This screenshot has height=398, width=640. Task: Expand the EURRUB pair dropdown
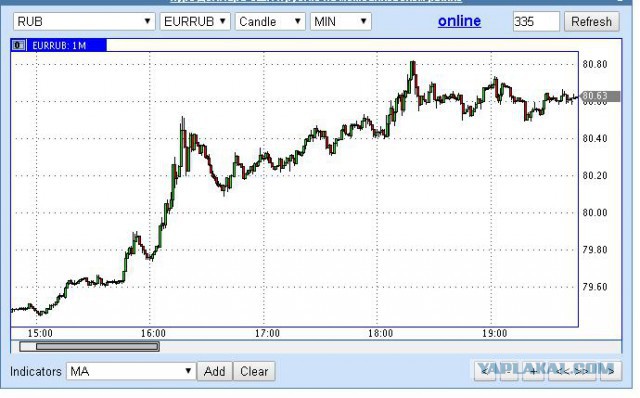(195, 21)
